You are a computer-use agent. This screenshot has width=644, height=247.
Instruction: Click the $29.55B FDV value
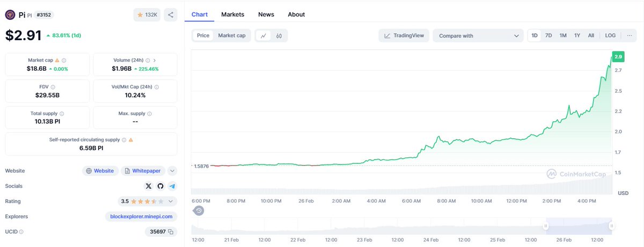click(47, 95)
